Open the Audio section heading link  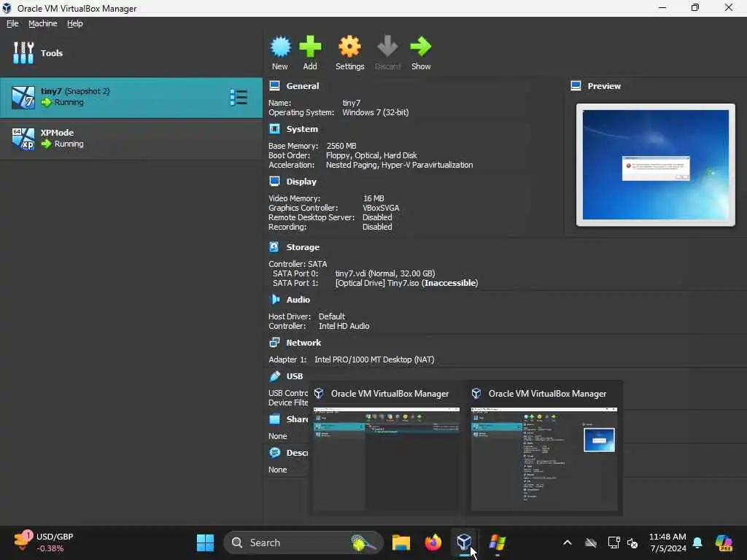pyautogui.click(x=298, y=300)
